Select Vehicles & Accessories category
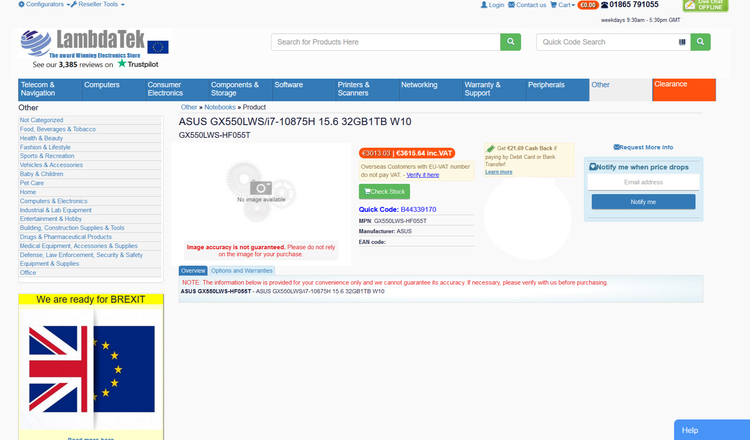This screenshot has width=750, height=440. [51, 165]
